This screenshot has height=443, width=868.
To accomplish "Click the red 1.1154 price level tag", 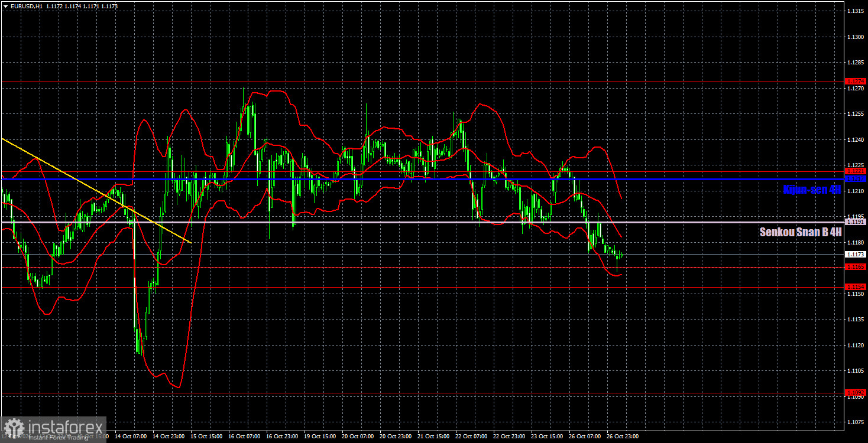I will tap(856, 286).
